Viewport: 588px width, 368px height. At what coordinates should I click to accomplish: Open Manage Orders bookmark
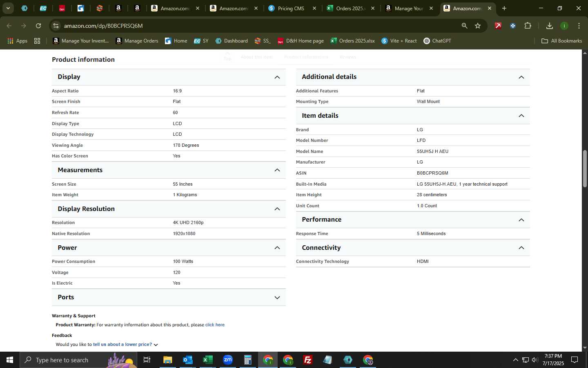click(137, 41)
